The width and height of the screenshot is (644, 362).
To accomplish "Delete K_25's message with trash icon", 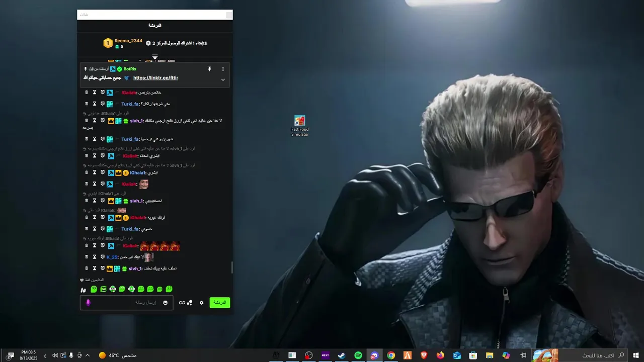I will click(x=87, y=257).
